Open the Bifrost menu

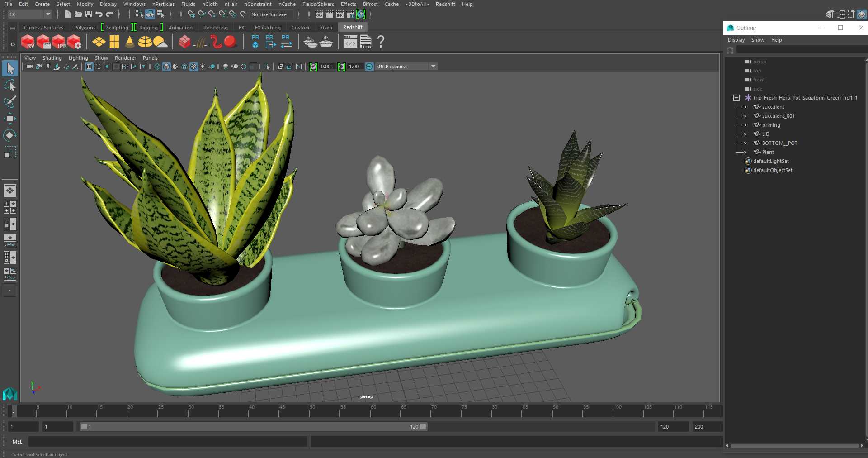(x=370, y=4)
